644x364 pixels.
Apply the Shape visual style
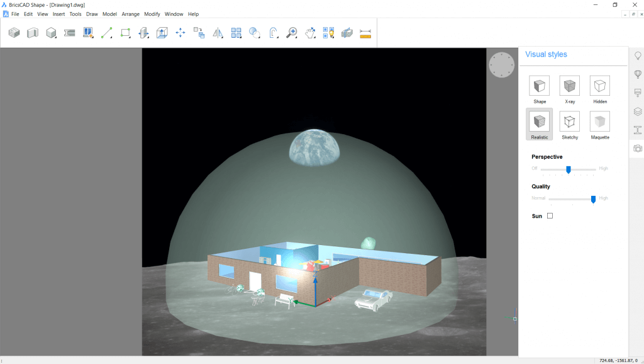tap(539, 89)
